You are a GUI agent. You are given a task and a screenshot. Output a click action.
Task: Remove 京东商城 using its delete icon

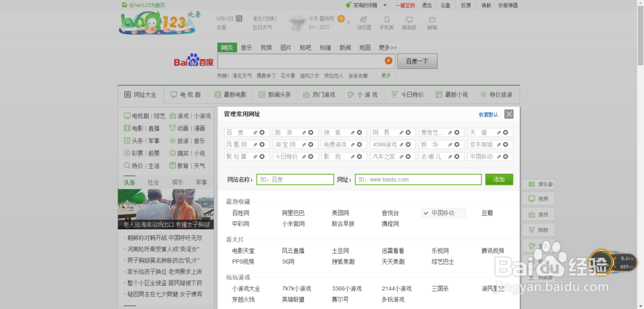click(x=506, y=144)
